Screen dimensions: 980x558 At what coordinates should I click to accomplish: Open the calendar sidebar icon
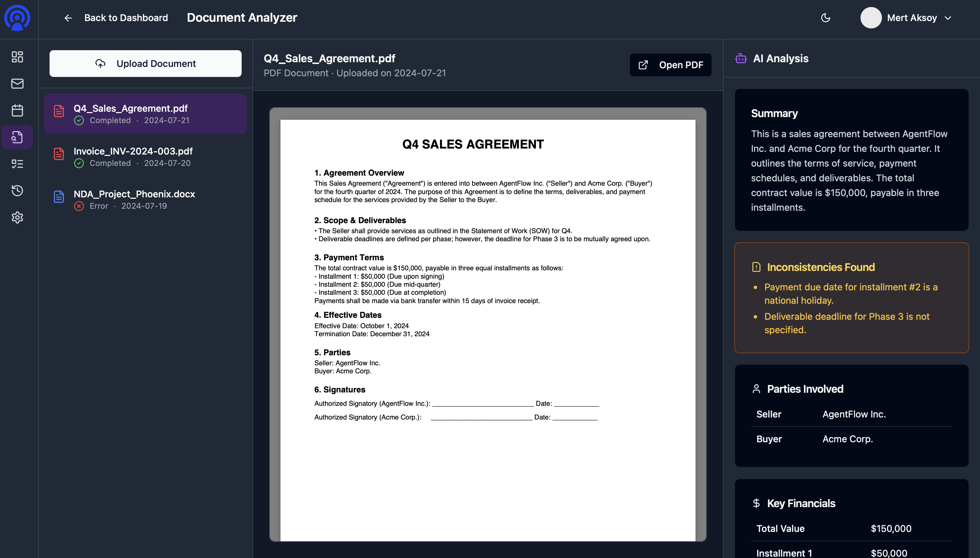pyautogui.click(x=17, y=110)
